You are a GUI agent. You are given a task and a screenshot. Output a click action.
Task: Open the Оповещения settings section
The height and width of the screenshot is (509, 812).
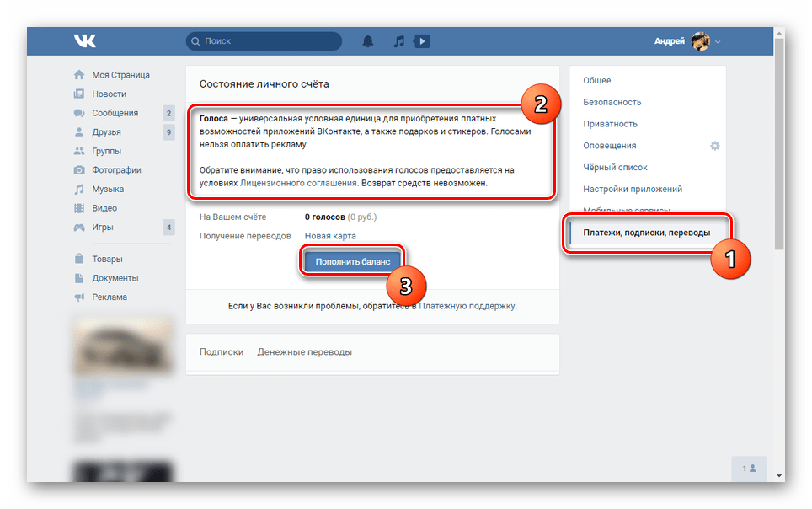610,146
